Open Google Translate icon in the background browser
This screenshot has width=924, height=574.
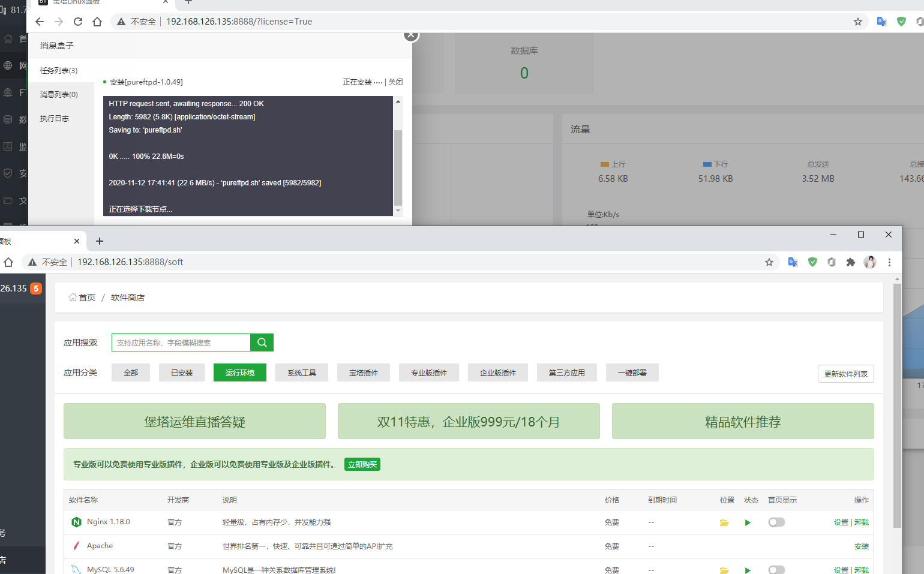[x=881, y=22]
